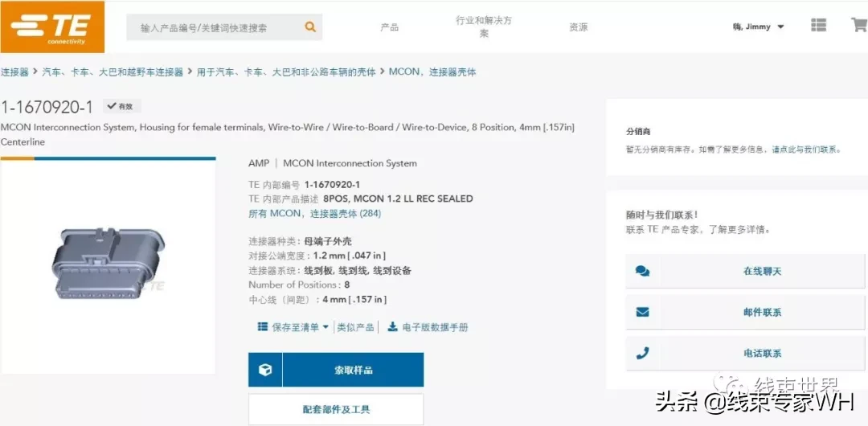
Task: Click the telephone handset icon
Action: [643, 354]
